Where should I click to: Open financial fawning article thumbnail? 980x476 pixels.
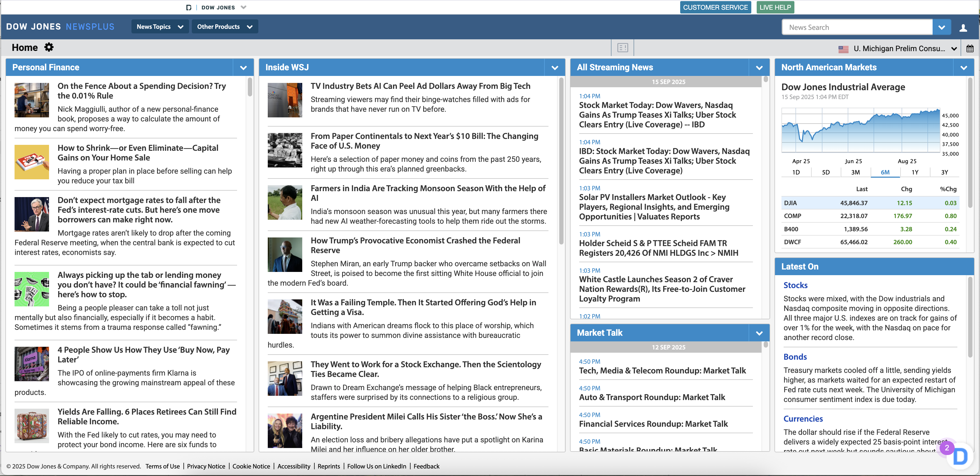click(x=32, y=289)
